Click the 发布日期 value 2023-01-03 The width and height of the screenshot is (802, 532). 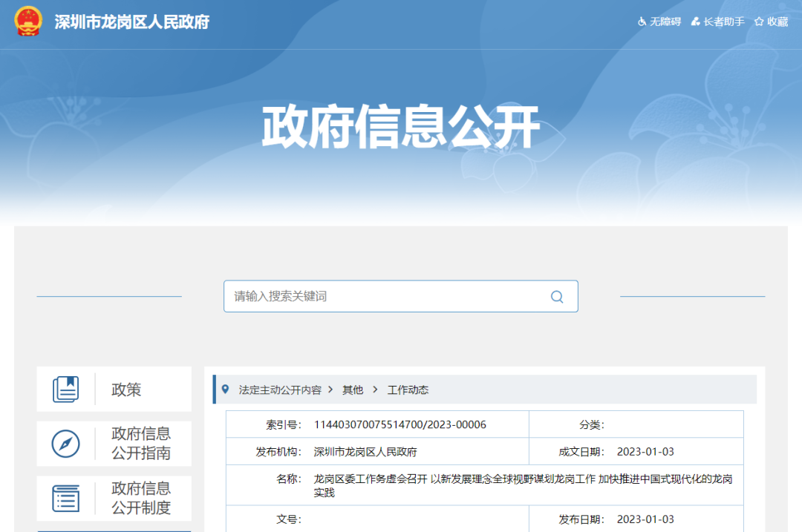[645, 519]
